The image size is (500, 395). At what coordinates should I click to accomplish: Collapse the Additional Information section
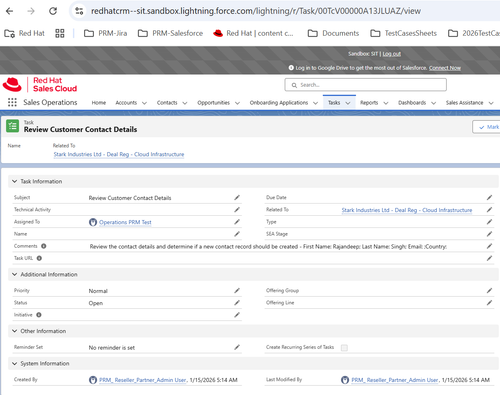click(14, 274)
